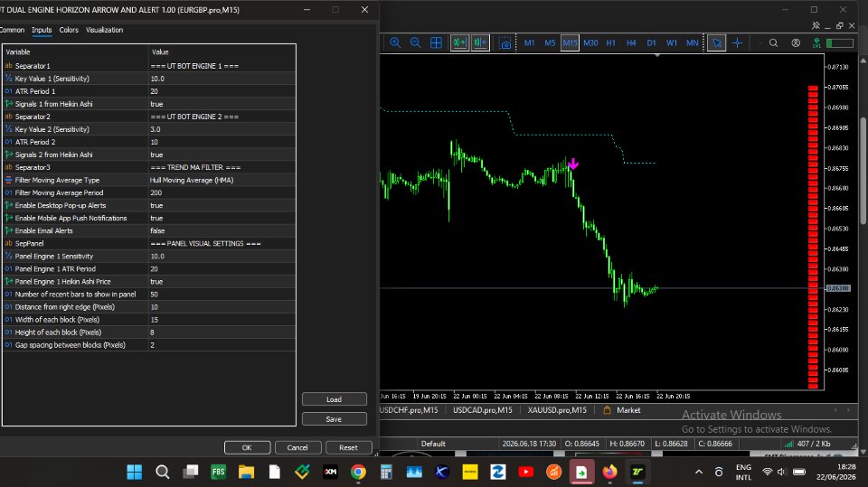
Task: Select the Gap spacing between blocks row
Action: click(x=149, y=345)
